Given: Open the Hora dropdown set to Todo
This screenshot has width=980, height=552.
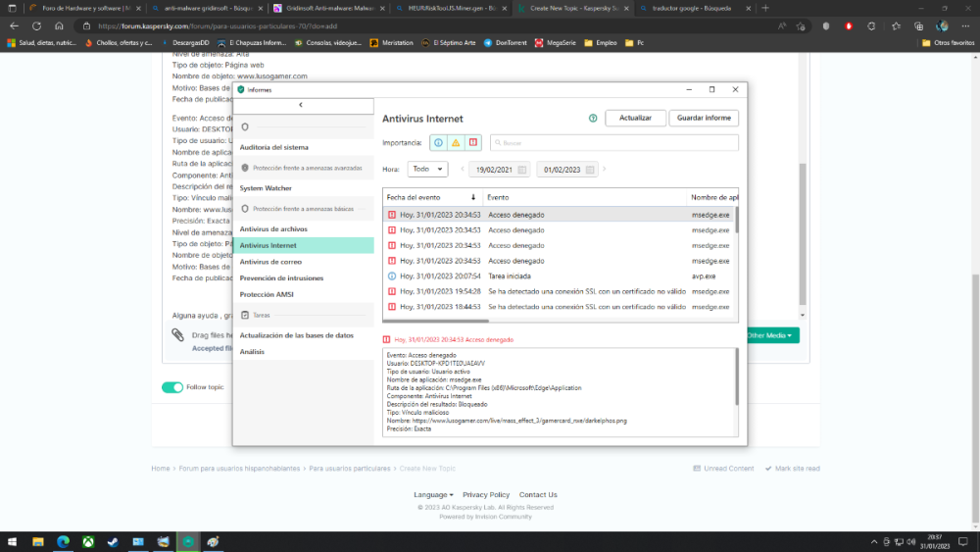Looking at the screenshot, I should pos(427,169).
